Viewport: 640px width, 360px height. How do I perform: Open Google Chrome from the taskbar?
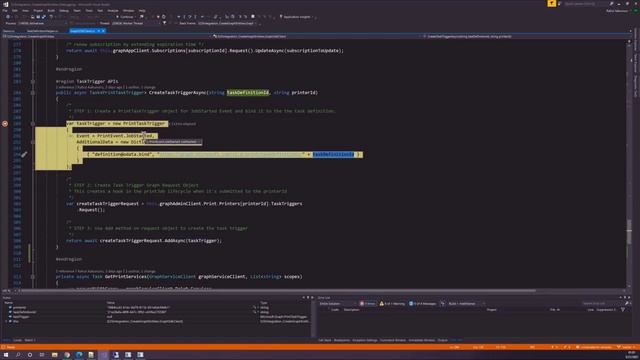[67, 355]
